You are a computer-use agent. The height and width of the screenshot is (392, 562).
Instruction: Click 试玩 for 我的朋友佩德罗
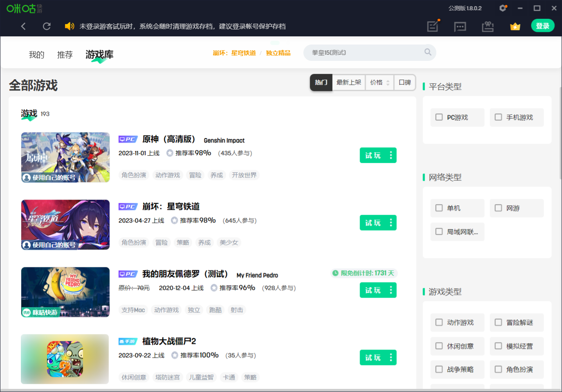(373, 290)
